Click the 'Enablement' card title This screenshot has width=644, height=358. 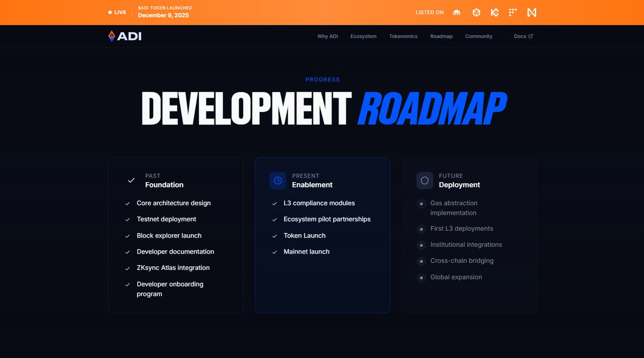312,185
